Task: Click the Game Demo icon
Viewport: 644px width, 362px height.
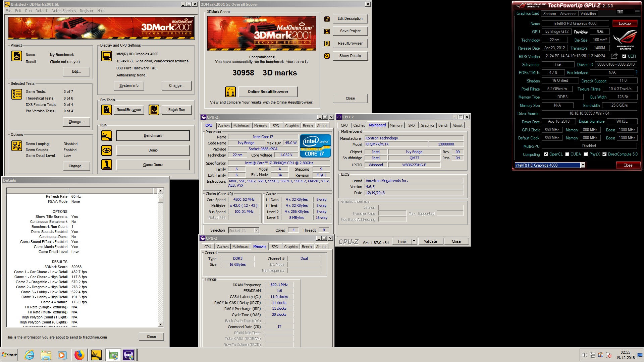Action: [107, 165]
